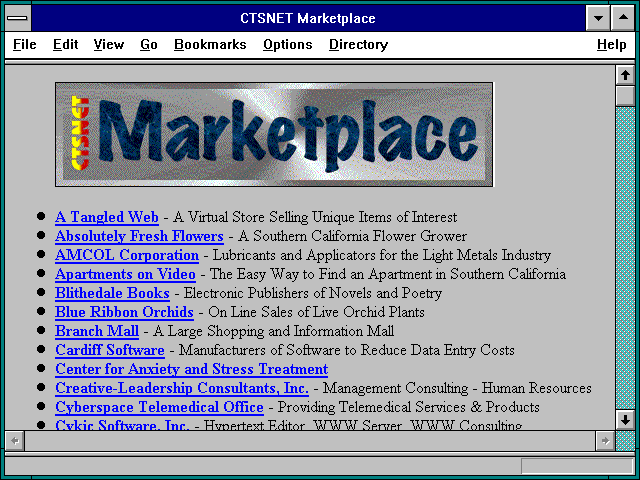Click the vertical scrollbar thumb
The image size is (640, 480).
pyautogui.click(x=625, y=96)
